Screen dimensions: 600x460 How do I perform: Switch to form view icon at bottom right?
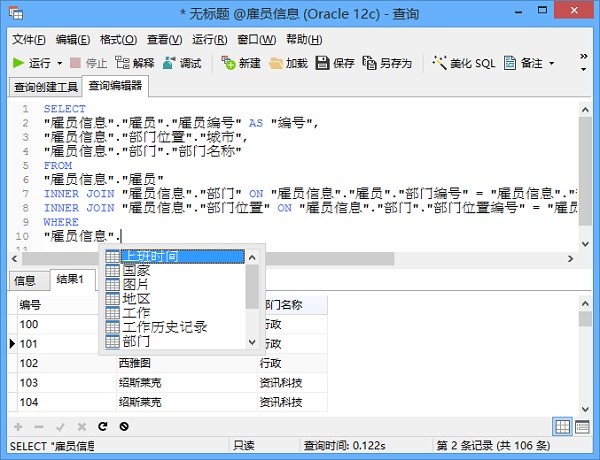click(585, 426)
